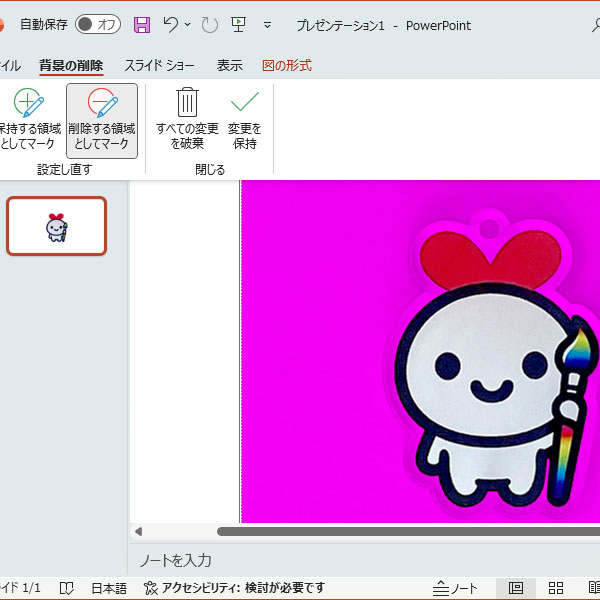Open アクセシビリティ: 検討が必要です status
Viewport: 600px width, 600px height.
(235, 588)
